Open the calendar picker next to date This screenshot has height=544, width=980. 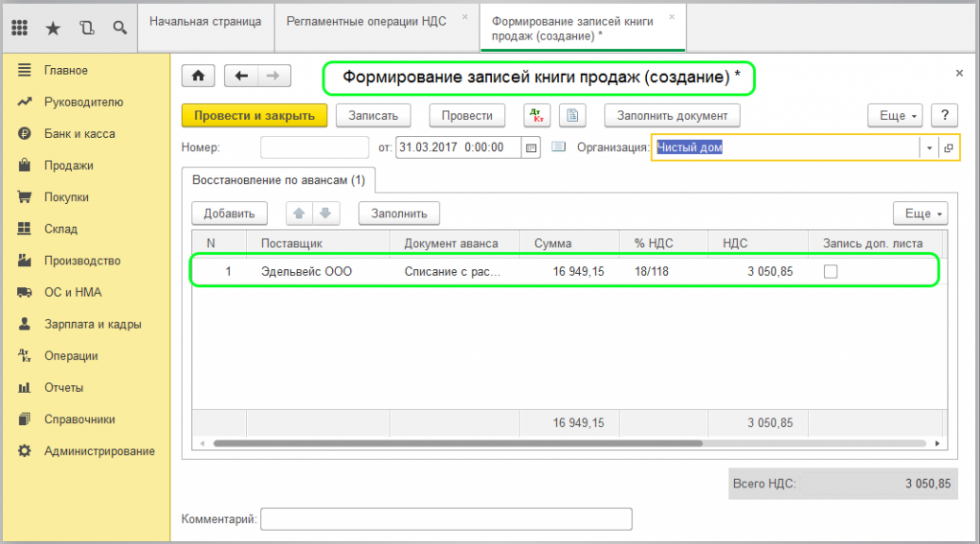532,147
